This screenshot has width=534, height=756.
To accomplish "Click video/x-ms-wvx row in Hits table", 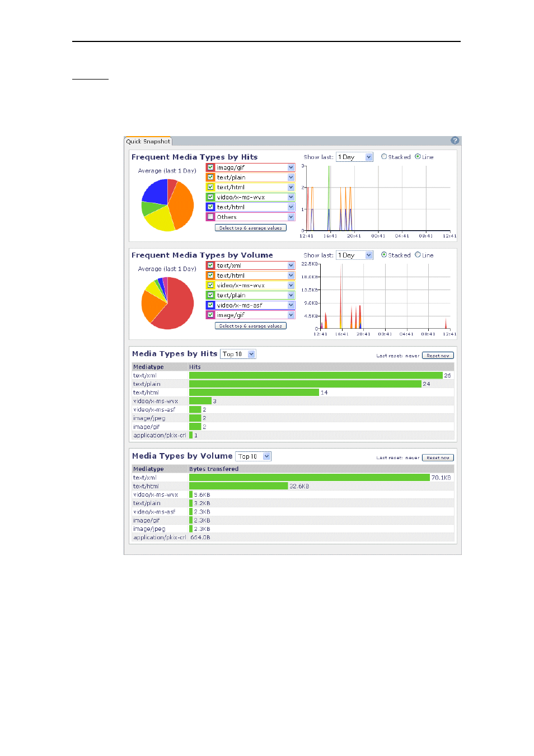I will tap(293, 401).
